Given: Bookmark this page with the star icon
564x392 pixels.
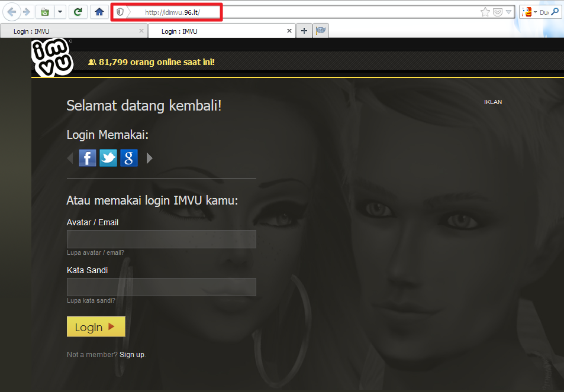Looking at the screenshot, I should (485, 12).
